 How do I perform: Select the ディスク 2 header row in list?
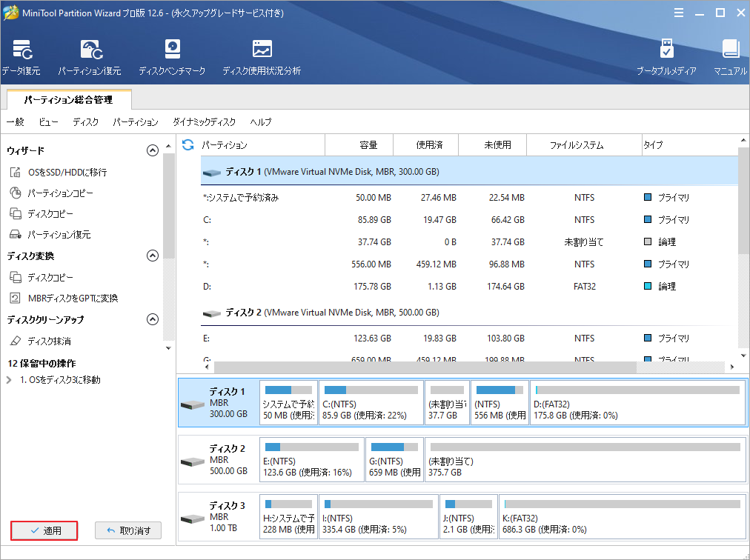pos(469,313)
